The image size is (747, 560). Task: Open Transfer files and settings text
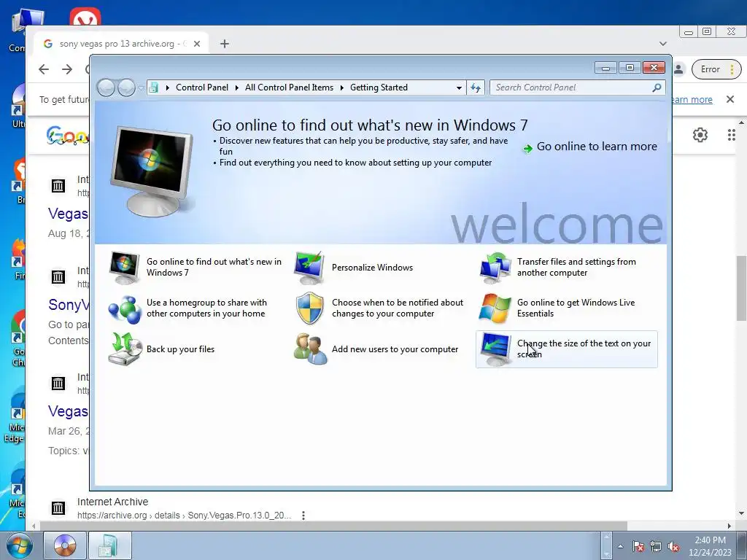coord(576,267)
